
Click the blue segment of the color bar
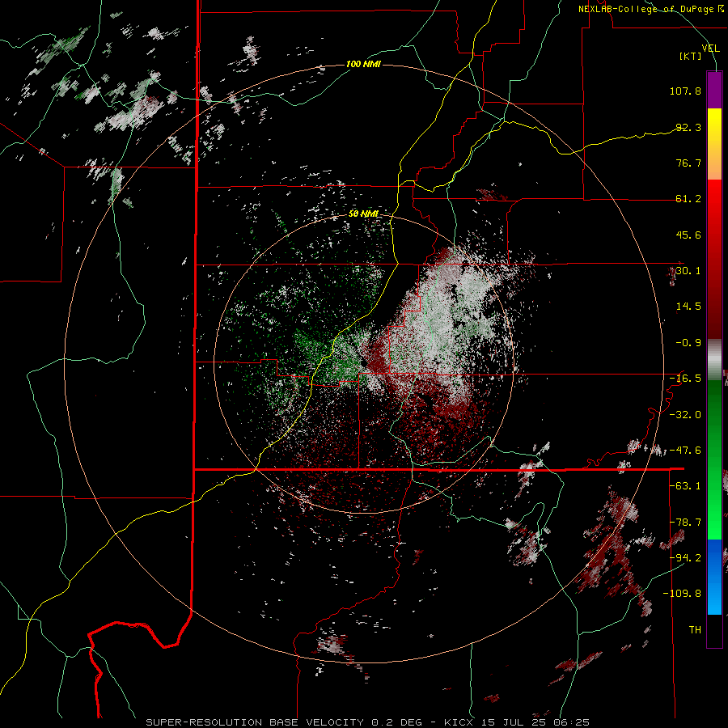pyautogui.click(x=714, y=576)
